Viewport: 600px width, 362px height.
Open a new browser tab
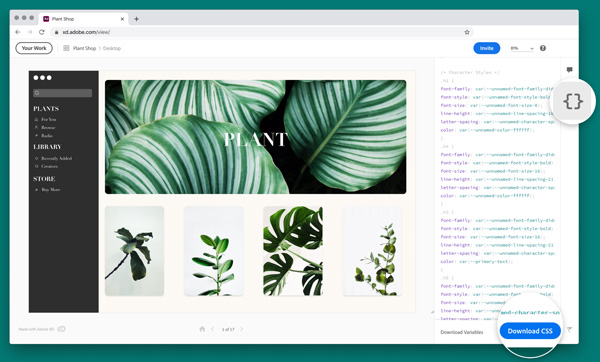[136, 19]
